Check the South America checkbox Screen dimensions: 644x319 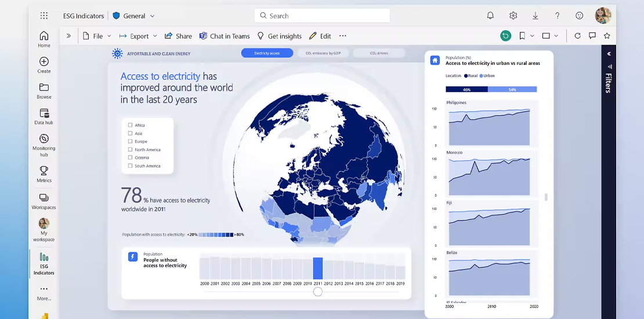pyautogui.click(x=130, y=166)
